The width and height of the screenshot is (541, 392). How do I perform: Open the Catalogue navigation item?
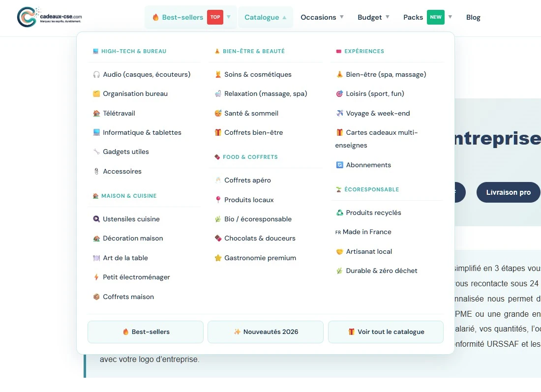(262, 17)
